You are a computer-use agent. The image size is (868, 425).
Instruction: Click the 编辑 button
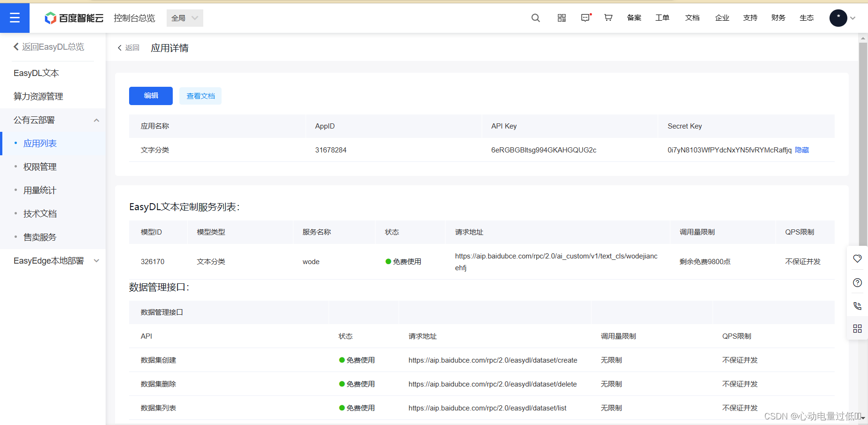tap(151, 96)
